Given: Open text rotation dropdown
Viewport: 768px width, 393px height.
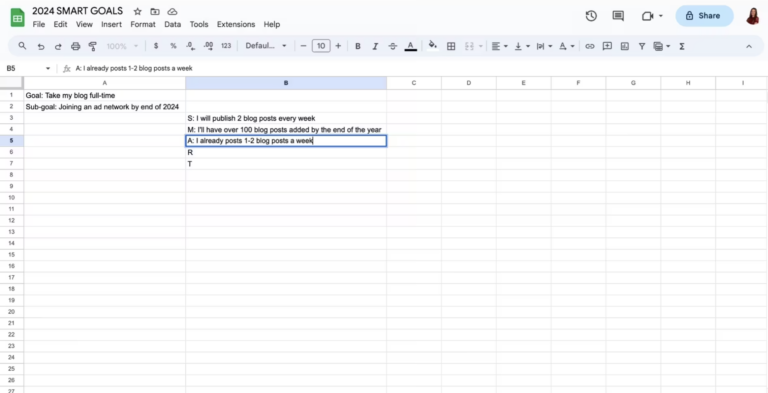Looking at the screenshot, I should tap(567, 46).
